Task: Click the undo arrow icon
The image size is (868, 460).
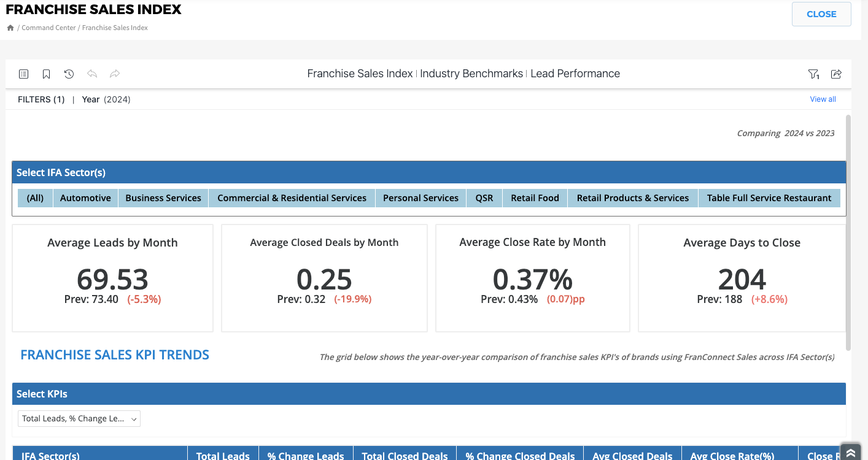Action: pos(92,74)
